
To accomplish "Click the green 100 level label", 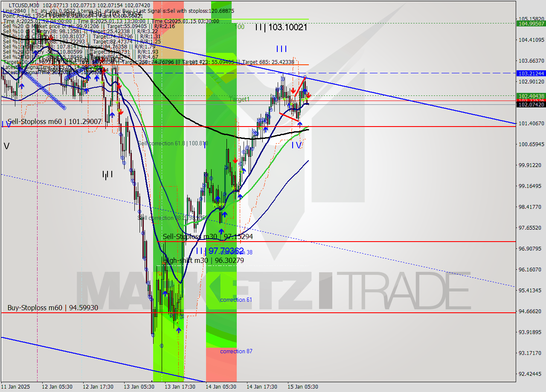I will (x=239, y=27).
